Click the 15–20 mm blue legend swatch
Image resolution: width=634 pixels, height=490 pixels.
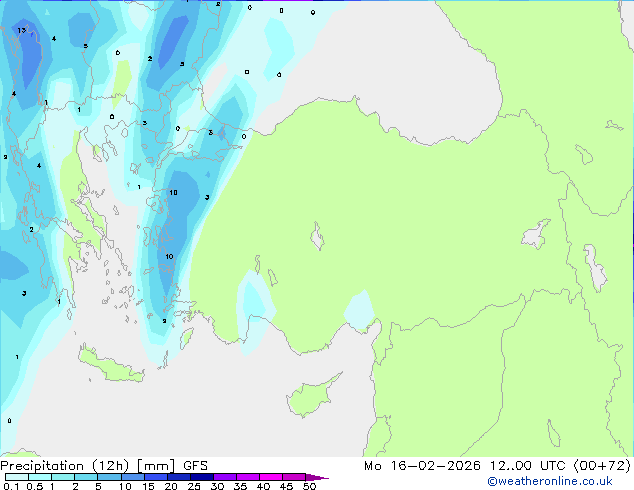tap(156, 477)
